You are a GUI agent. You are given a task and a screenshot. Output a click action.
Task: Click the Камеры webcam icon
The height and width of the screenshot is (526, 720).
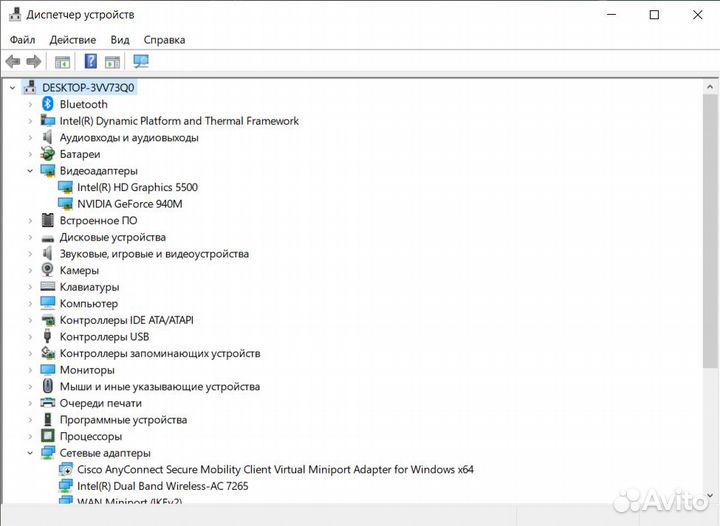[47, 270]
